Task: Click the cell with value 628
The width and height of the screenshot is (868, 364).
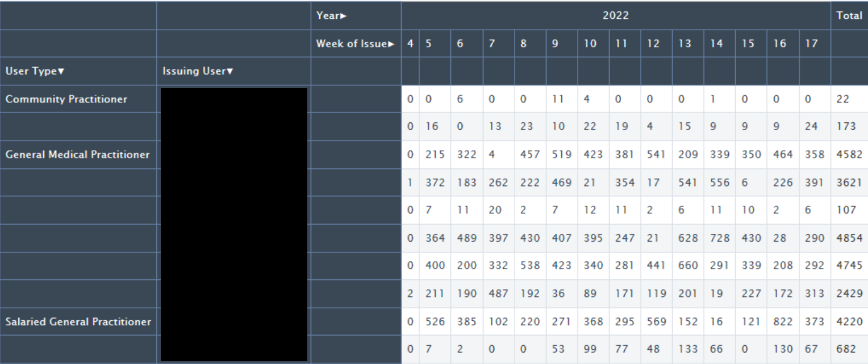Action: click(x=688, y=238)
